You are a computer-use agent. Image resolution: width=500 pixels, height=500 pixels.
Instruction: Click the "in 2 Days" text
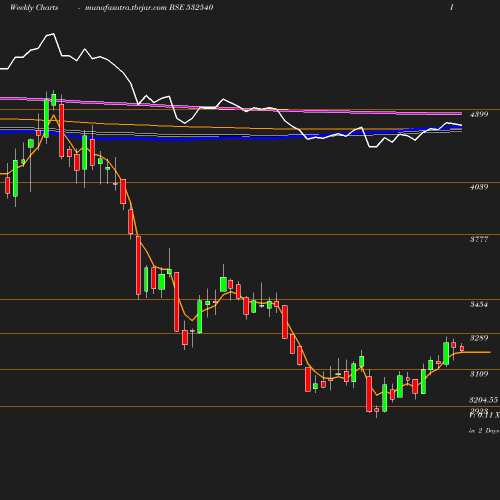[x=484, y=431]
